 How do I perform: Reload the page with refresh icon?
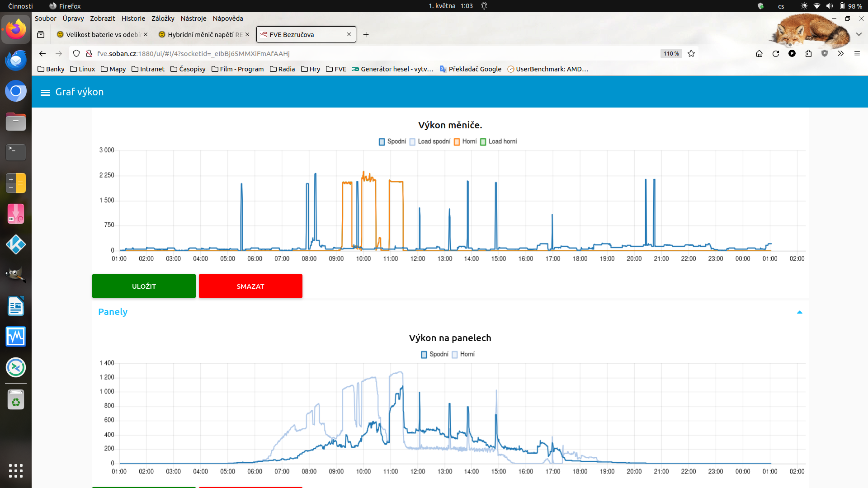(x=776, y=54)
